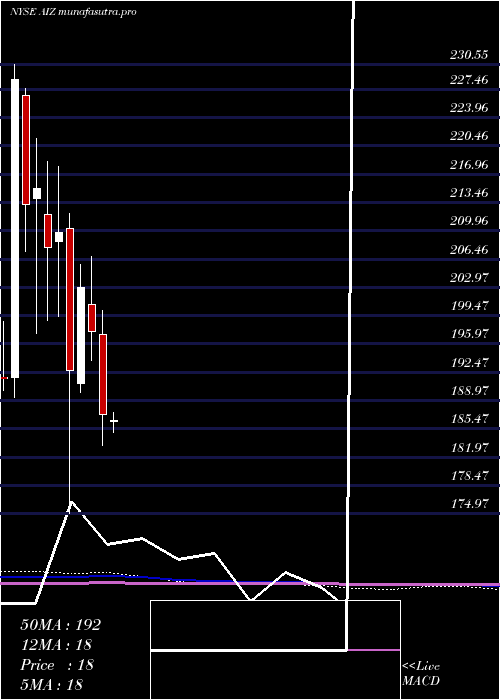Select the last red candle ending near 188.97
Screen dimensions: 500x700
103,374
